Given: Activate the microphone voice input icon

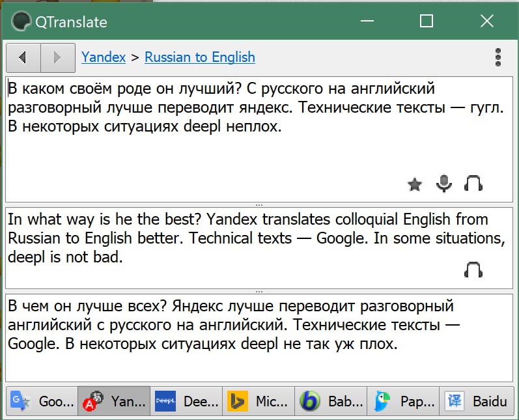Looking at the screenshot, I should click(x=444, y=184).
